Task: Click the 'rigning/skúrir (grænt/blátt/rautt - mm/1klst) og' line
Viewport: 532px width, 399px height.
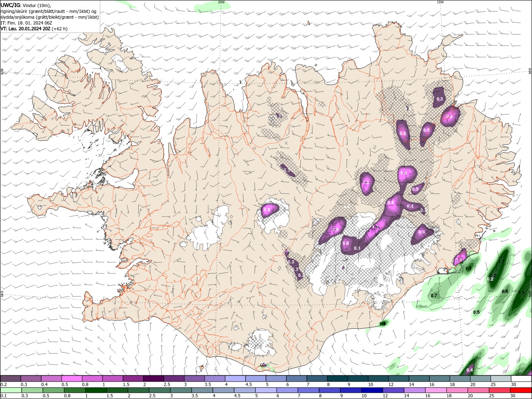Action: 48,11
